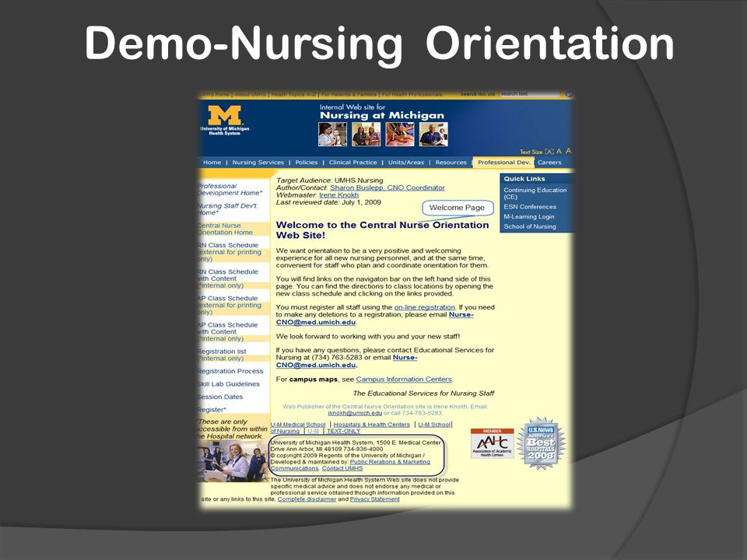This screenshot has height=560, width=747.
Task: Click the sidebar nursing staff photo
Action: click(233, 461)
